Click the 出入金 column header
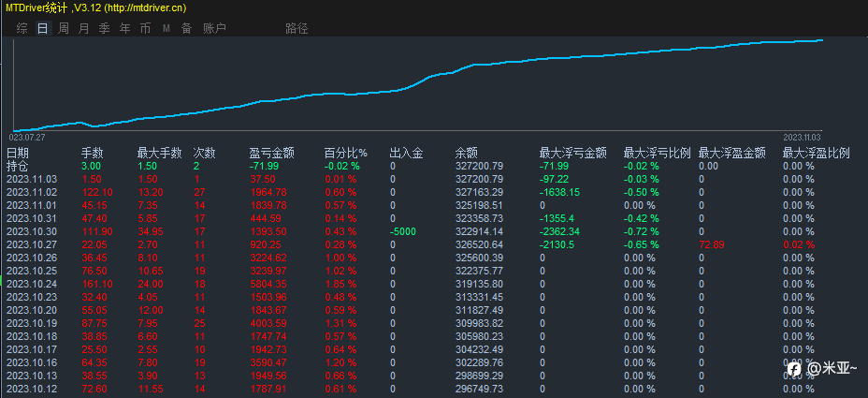Viewport: 868px width, 398px height. click(x=406, y=153)
